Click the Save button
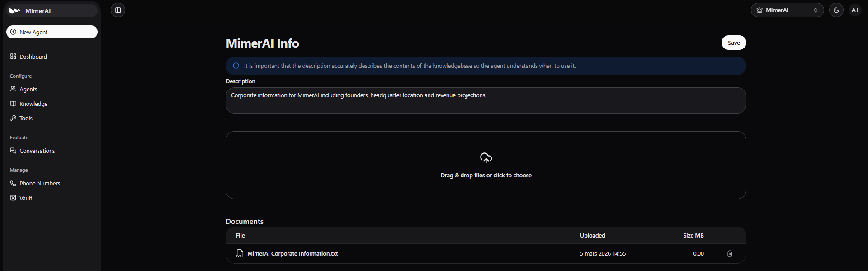The image size is (868, 271). click(733, 43)
